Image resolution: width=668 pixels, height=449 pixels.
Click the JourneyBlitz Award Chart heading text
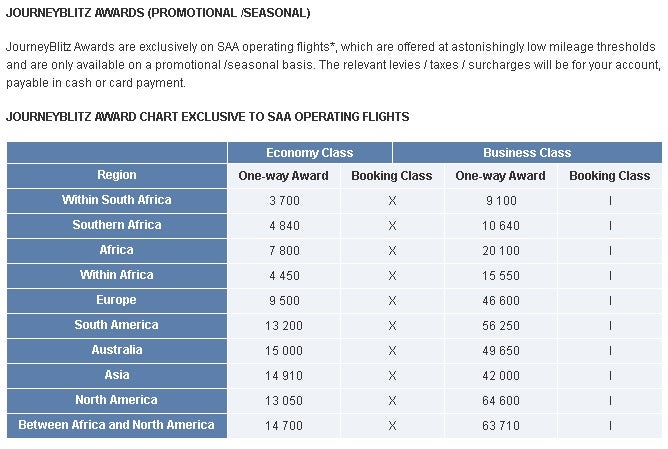coord(207,117)
